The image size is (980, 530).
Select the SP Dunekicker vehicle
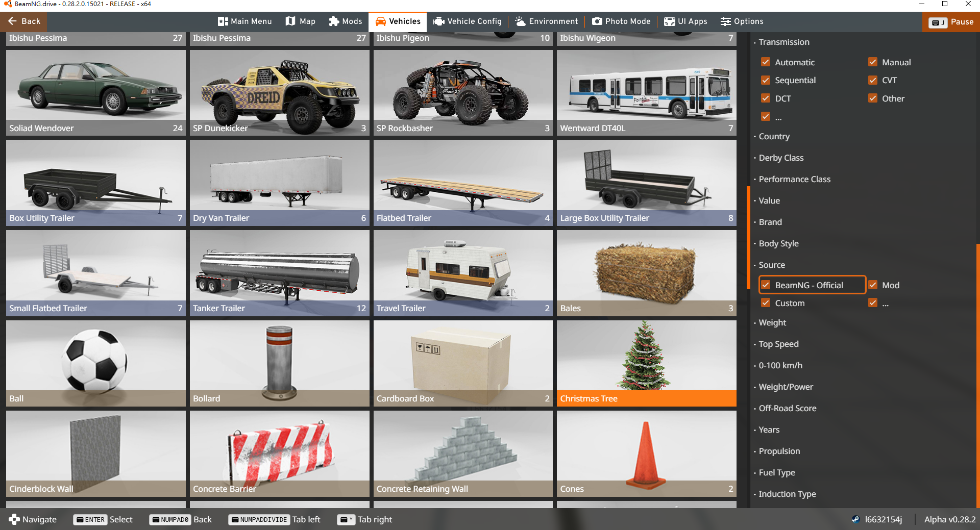pos(280,93)
